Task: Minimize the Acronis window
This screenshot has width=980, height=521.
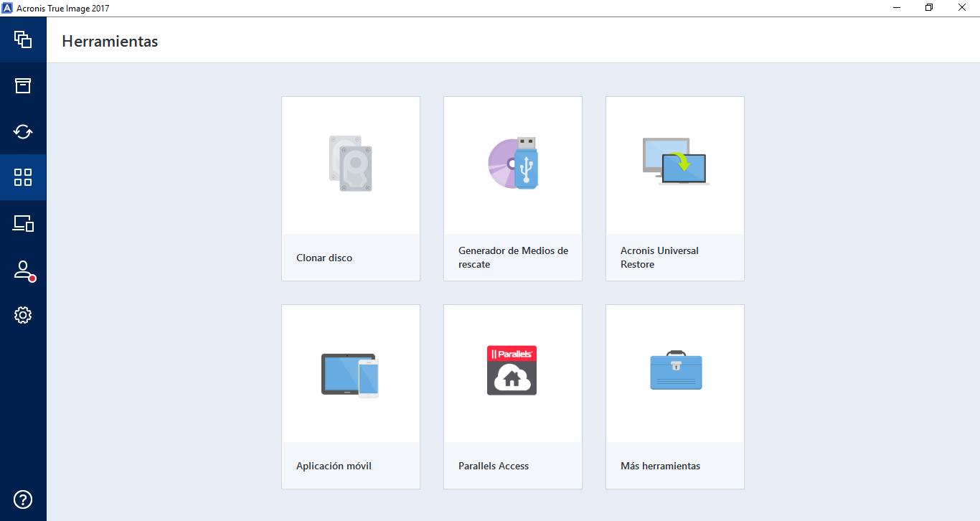Action: pos(897,8)
